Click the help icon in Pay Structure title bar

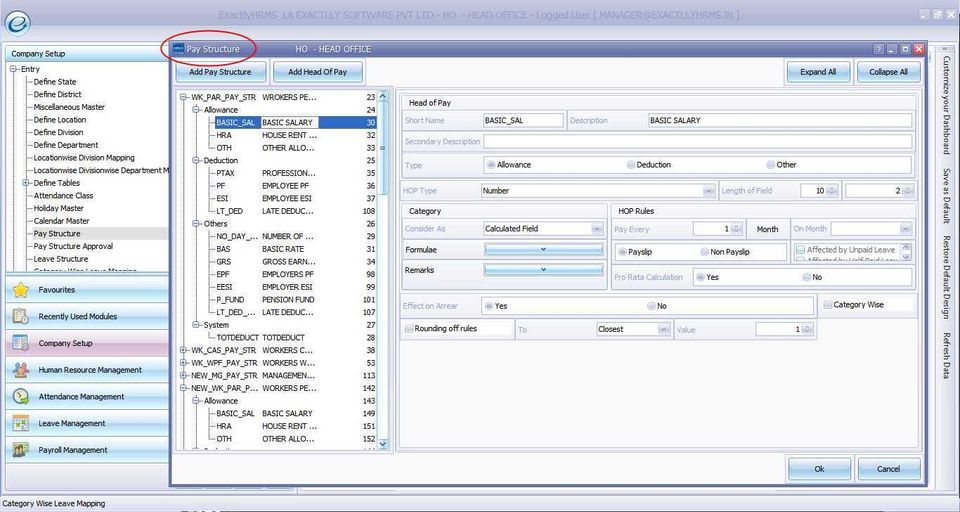[879, 49]
